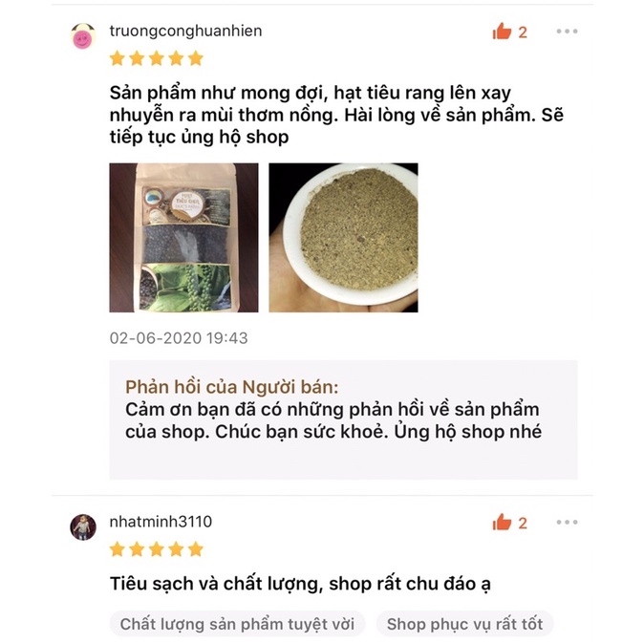Viewport: 644px width, 644px height.
Task: Click the seller reply box 'Phản hồi của Người bán'
Action: pos(343,419)
